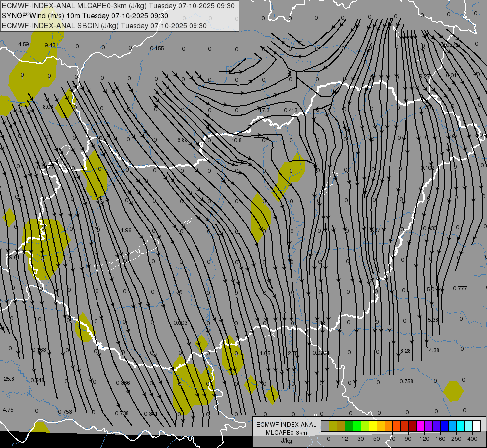Click the dark green legend swatch
The width and height of the screenshot is (487, 448).
(x=349, y=426)
